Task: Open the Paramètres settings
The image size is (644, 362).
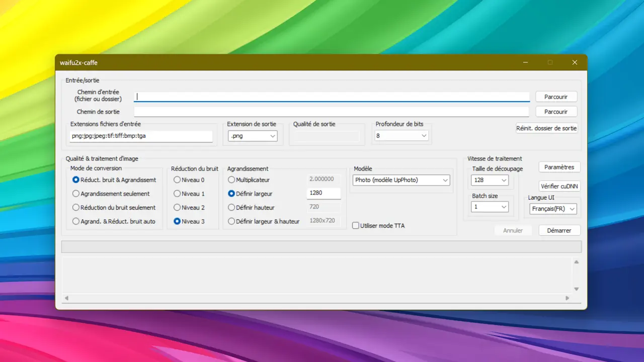Action: point(559,167)
